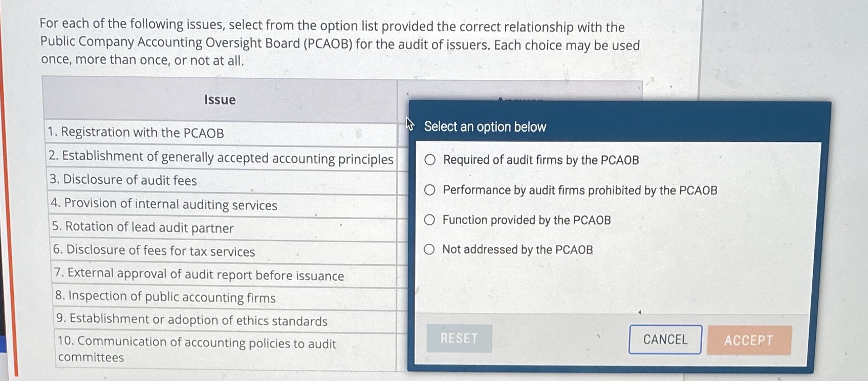Image resolution: width=868 pixels, height=381 pixels.
Task: Click "Select an option below" dialog title
Action: tap(484, 126)
